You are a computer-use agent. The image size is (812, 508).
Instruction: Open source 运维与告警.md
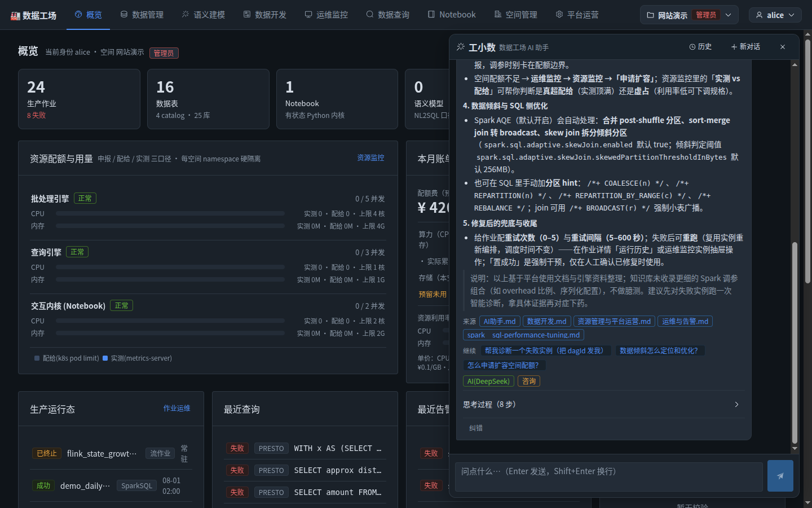[x=685, y=321]
